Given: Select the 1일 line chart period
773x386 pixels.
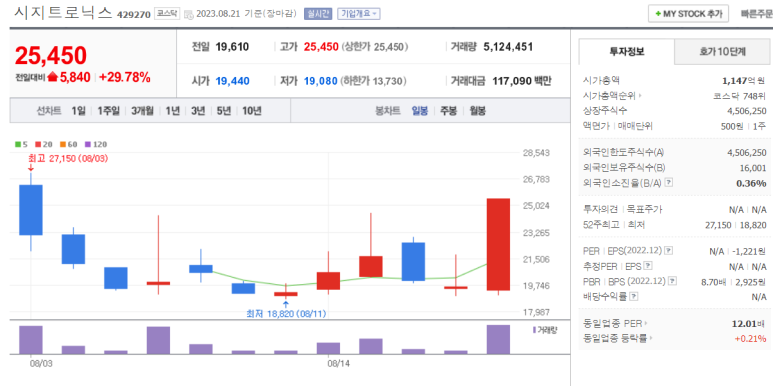Looking at the screenshot, I should (78, 111).
